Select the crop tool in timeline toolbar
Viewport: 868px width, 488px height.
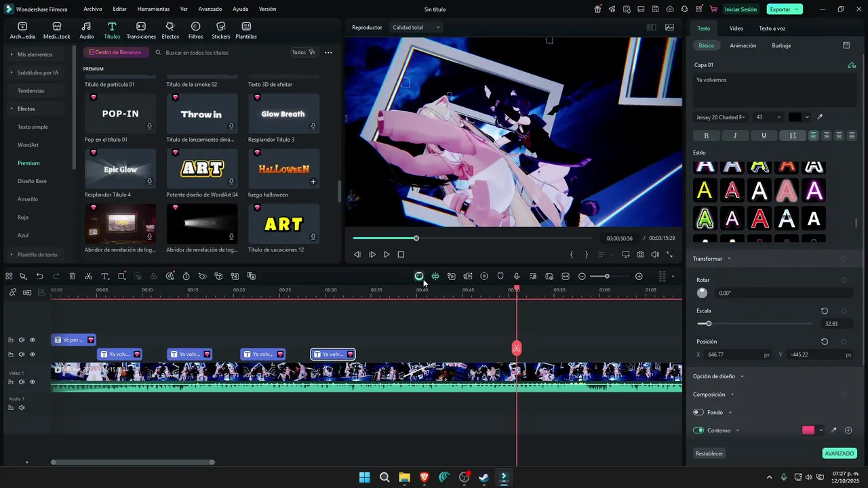click(x=121, y=277)
